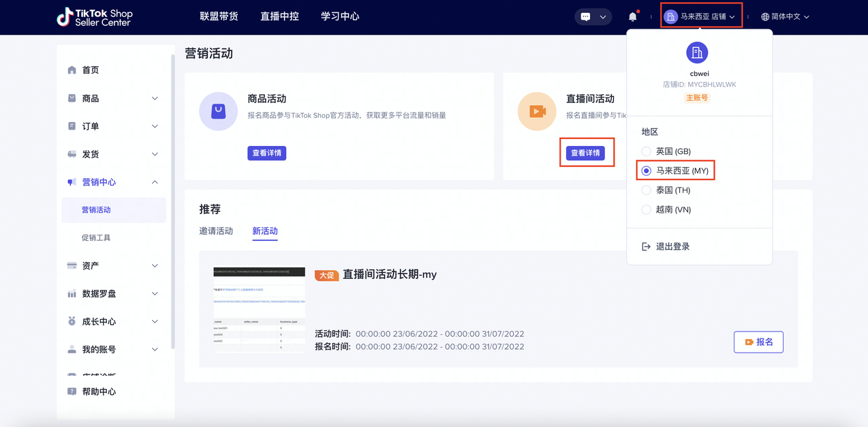Open 直播中控 in top navigation
Screen dimensions: 868x427
[x=279, y=16]
